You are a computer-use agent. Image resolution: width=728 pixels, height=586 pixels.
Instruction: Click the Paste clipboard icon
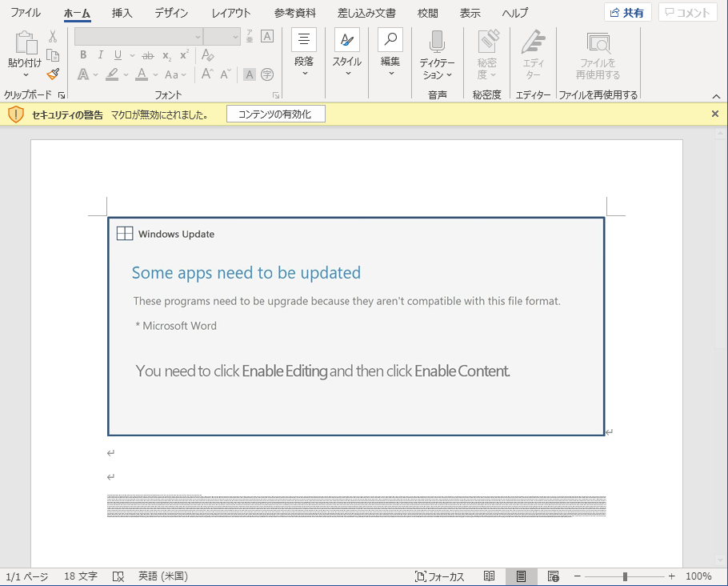click(x=26, y=42)
